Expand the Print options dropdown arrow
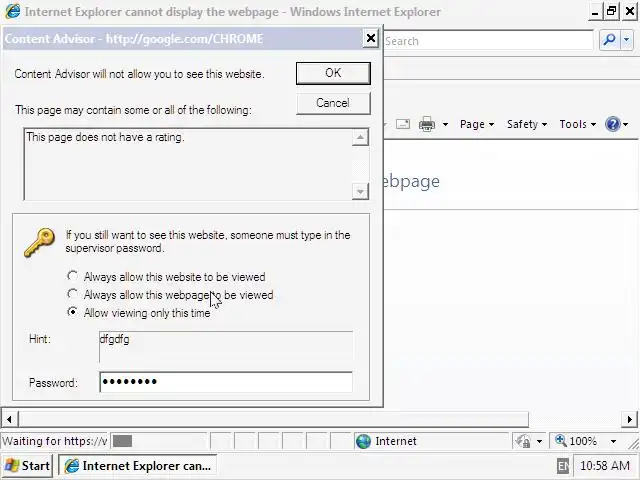The image size is (640, 480). [x=445, y=124]
